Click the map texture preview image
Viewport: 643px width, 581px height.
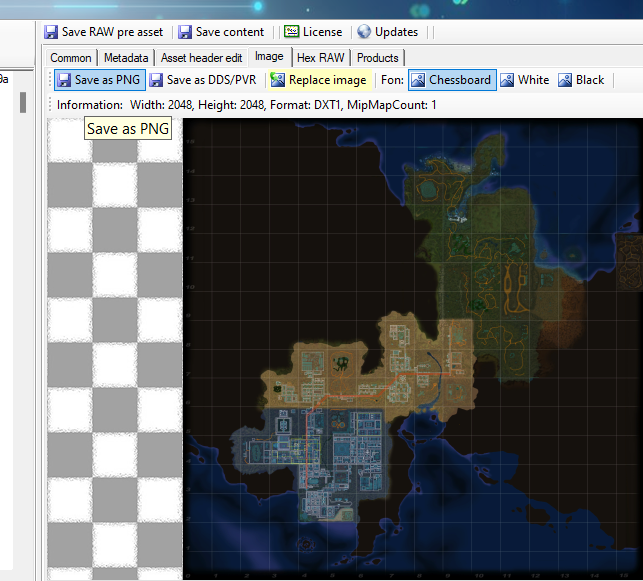click(x=413, y=349)
